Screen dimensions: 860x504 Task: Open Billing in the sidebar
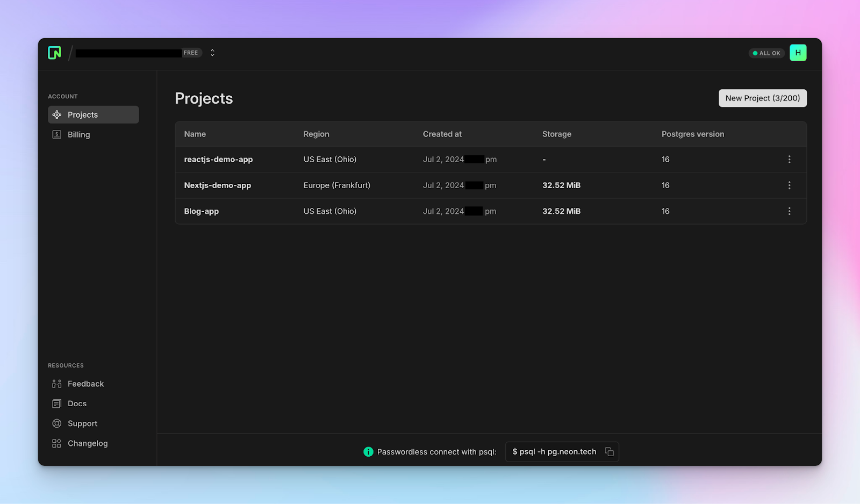(x=94, y=134)
